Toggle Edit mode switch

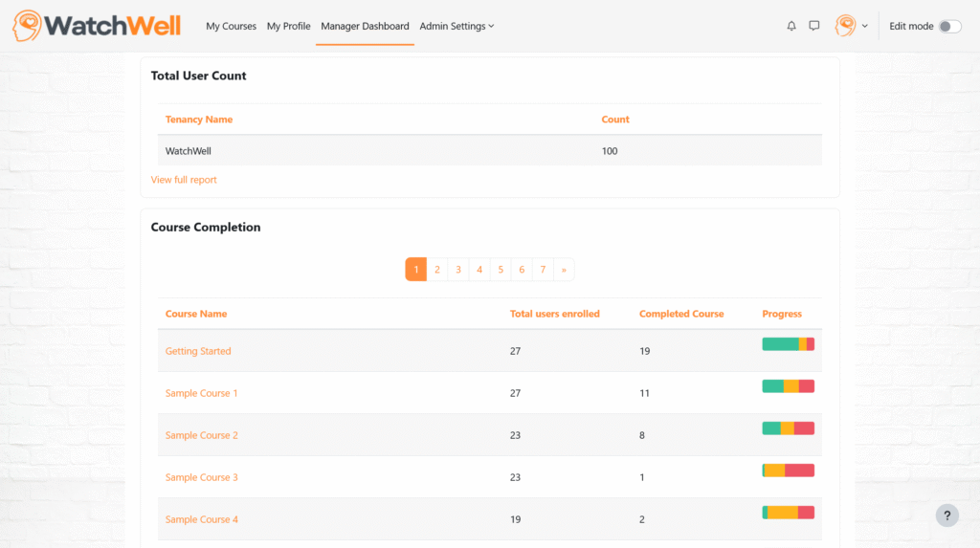pyautogui.click(x=948, y=26)
